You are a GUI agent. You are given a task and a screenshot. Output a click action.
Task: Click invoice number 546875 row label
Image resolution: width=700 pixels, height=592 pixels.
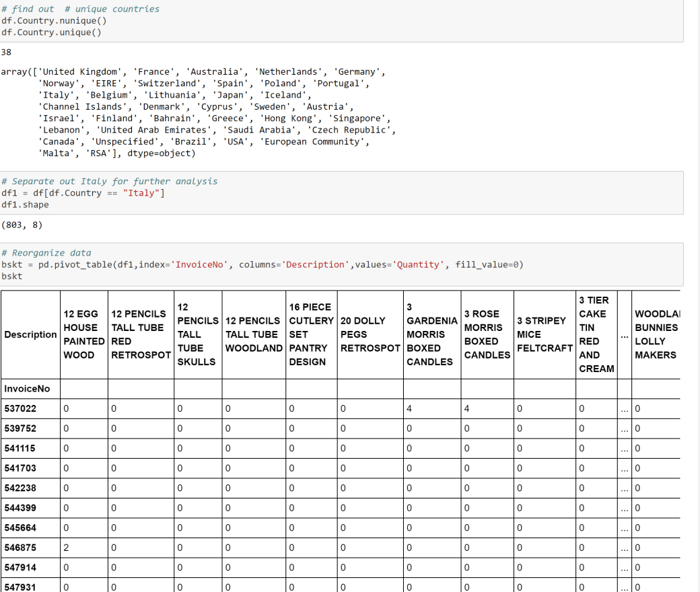[x=20, y=548]
